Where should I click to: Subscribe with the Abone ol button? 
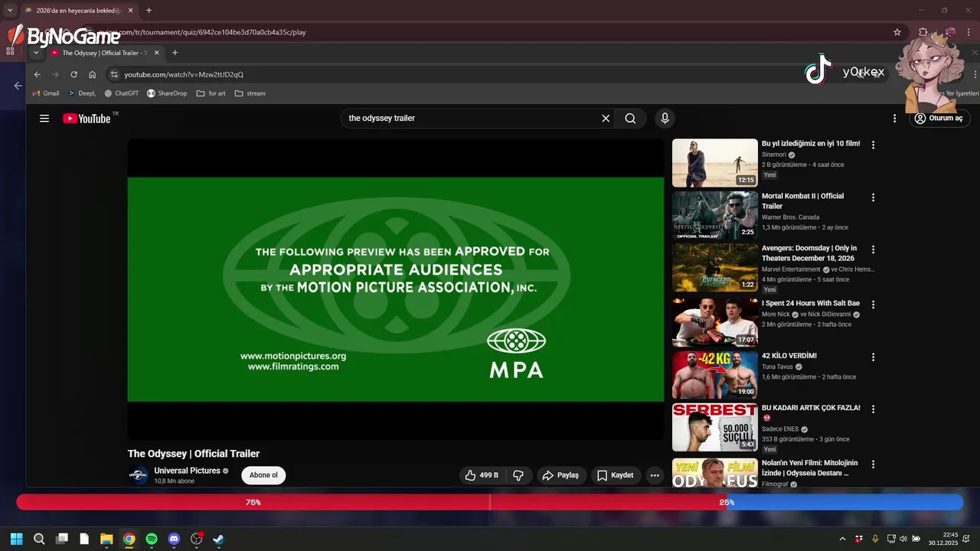click(263, 475)
